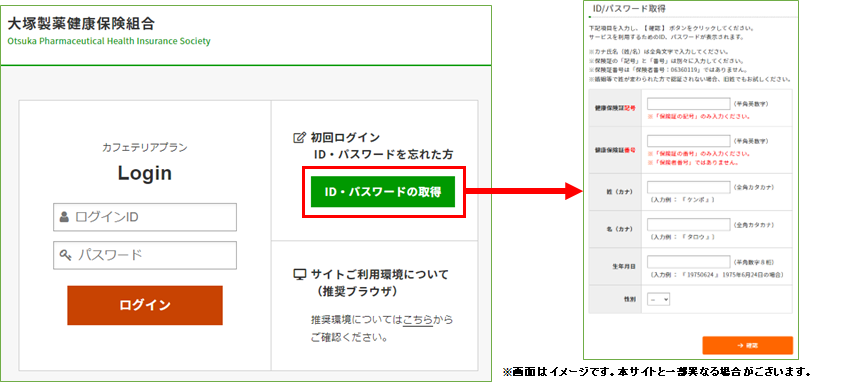Open the こちら link for recommended environment
Viewport: 849px width, 387px height.
(418, 320)
